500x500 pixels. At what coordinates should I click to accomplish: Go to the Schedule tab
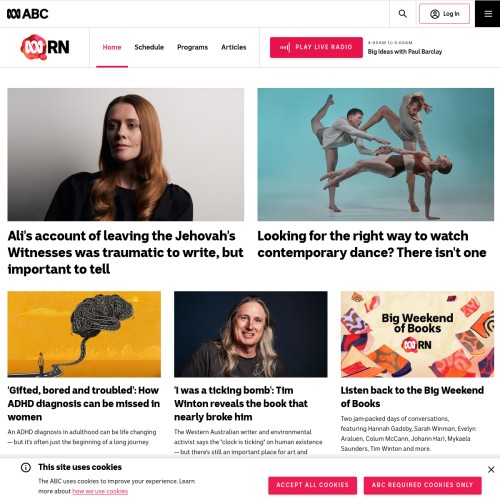(149, 47)
